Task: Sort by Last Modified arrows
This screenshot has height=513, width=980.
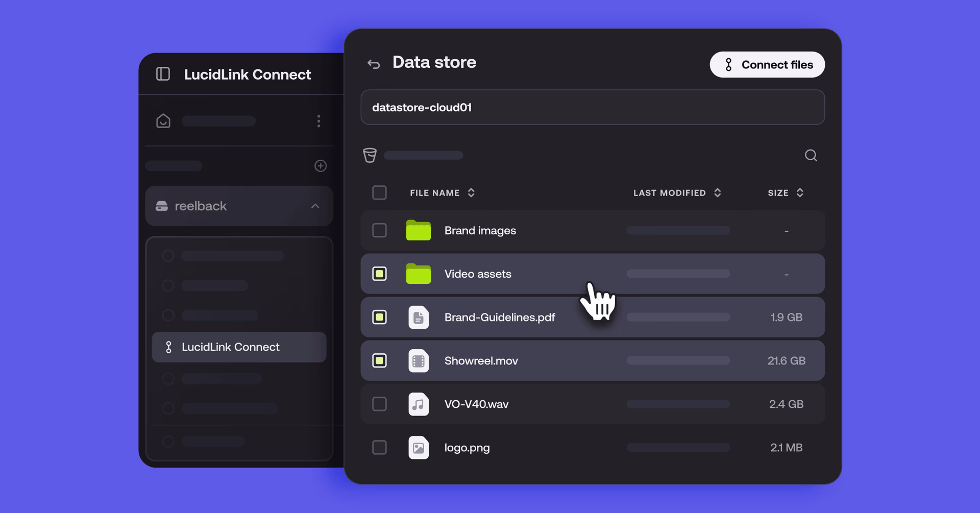Action: [717, 192]
